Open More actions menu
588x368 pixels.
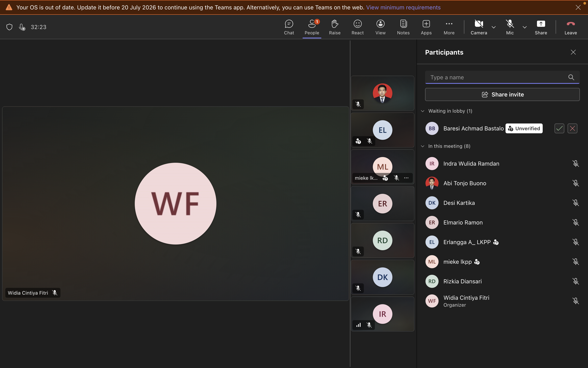pyautogui.click(x=449, y=27)
